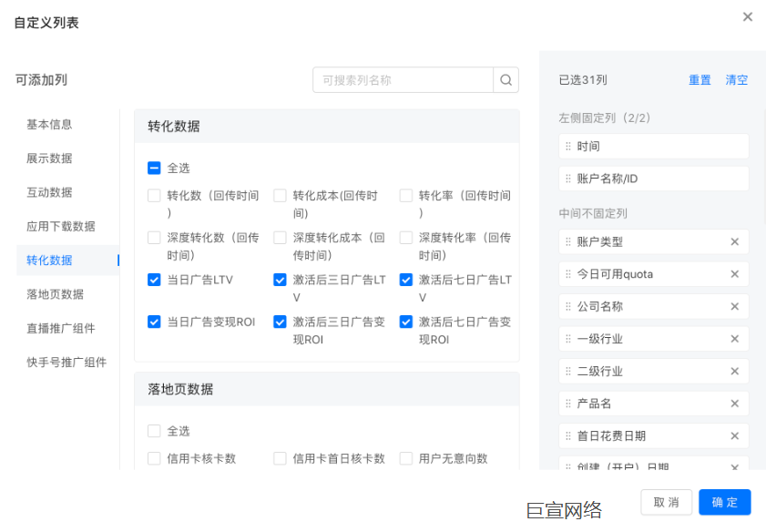Open 展示数据 category
The height and width of the screenshot is (532, 766).
[x=49, y=159]
